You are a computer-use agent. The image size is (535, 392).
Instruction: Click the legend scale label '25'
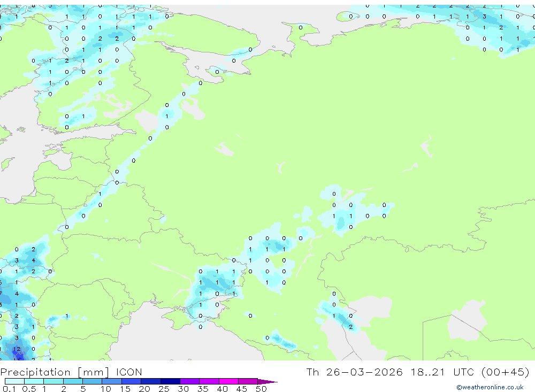click(164, 389)
